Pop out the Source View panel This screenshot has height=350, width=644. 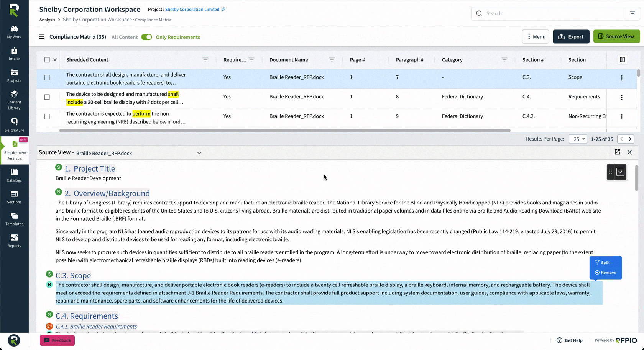tap(618, 152)
